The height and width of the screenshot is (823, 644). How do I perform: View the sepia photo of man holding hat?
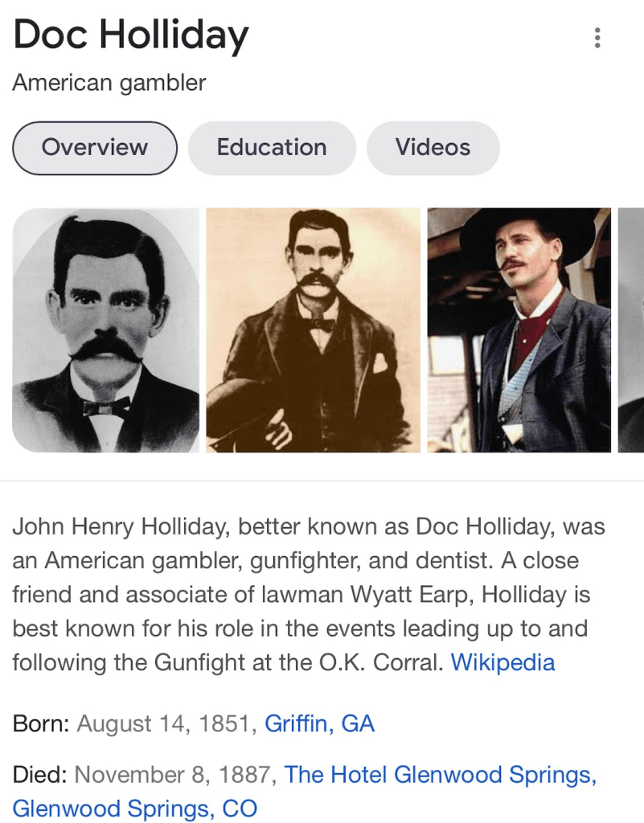pos(314,330)
